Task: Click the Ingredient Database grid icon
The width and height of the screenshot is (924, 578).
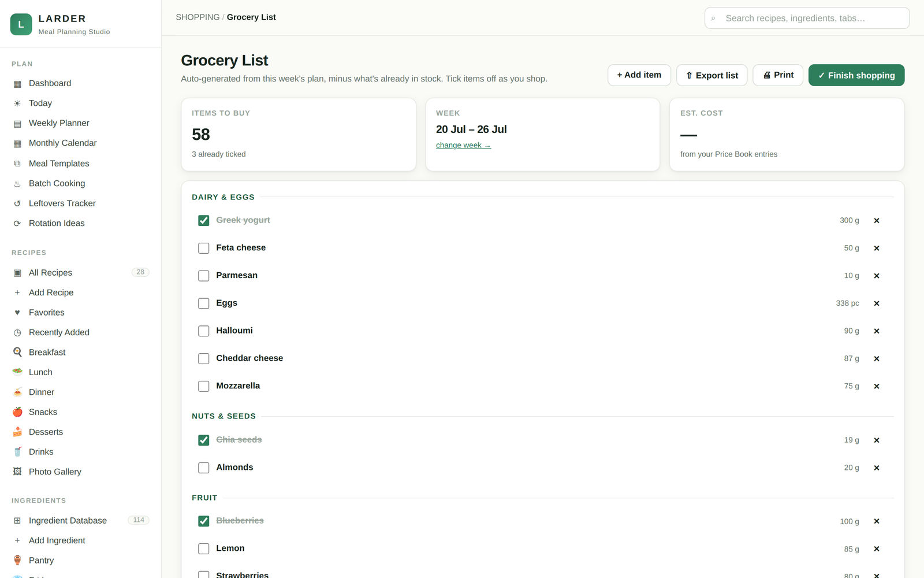Action: pyautogui.click(x=17, y=521)
